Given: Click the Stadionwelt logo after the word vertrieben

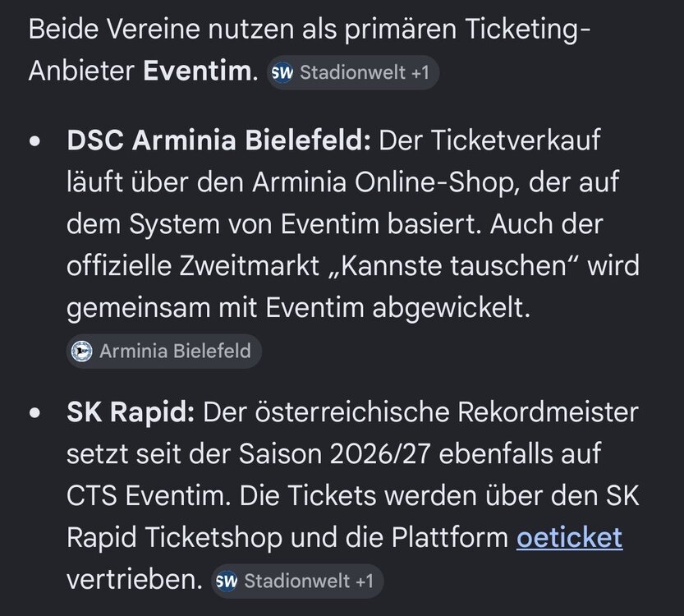Looking at the screenshot, I should [x=227, y=581].
